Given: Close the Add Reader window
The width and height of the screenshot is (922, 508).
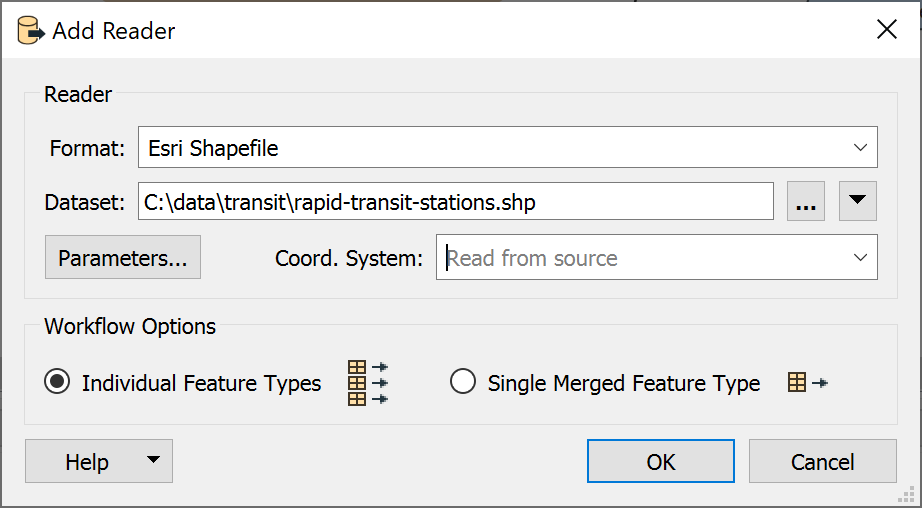Looking at the screenshot, I should pyautogui.click(x=887, y=29).
